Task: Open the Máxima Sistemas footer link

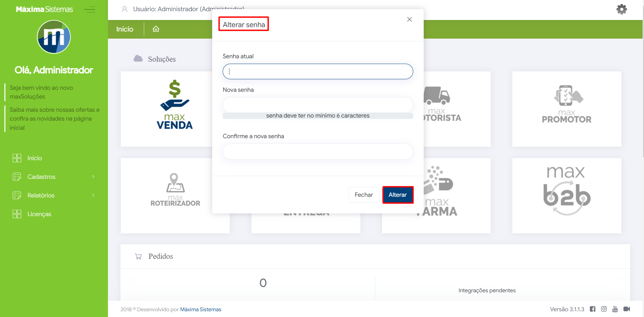Action: pos(201,309)
